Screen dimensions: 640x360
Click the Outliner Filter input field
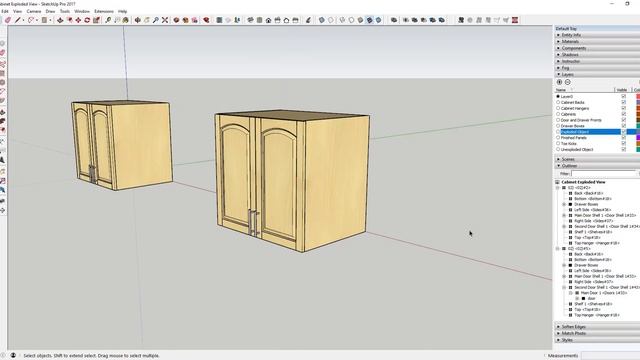click(x=604, y=174)
